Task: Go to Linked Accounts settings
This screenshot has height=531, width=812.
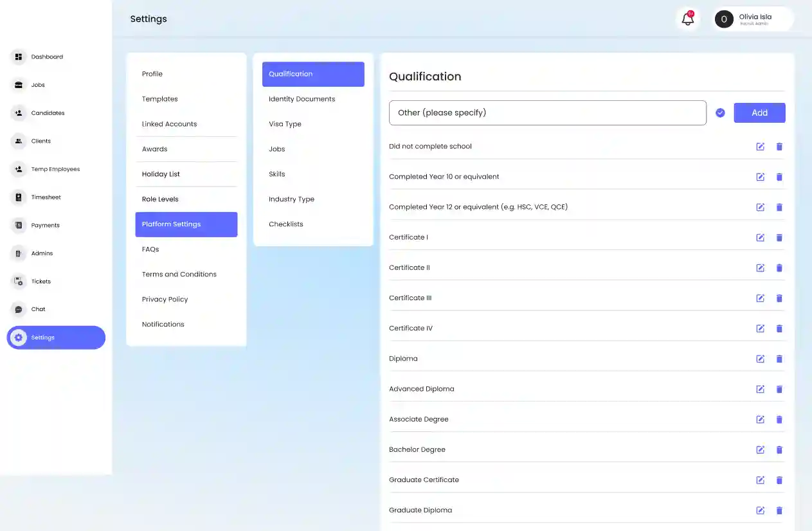Action: tap(169, 124)
